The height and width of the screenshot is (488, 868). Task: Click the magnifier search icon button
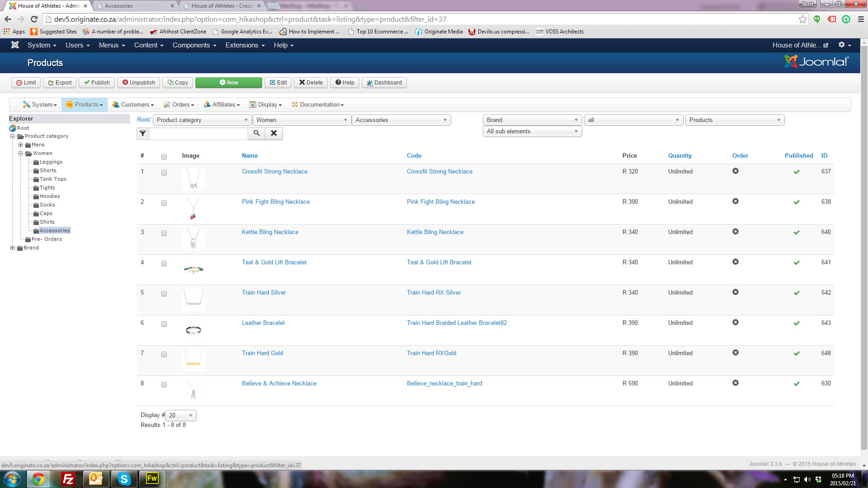(x=256, y=133)
